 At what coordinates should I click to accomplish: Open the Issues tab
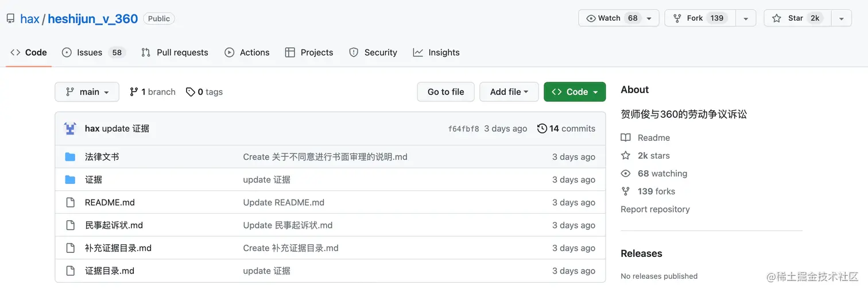pyautogui.click(x=94, y=52)
